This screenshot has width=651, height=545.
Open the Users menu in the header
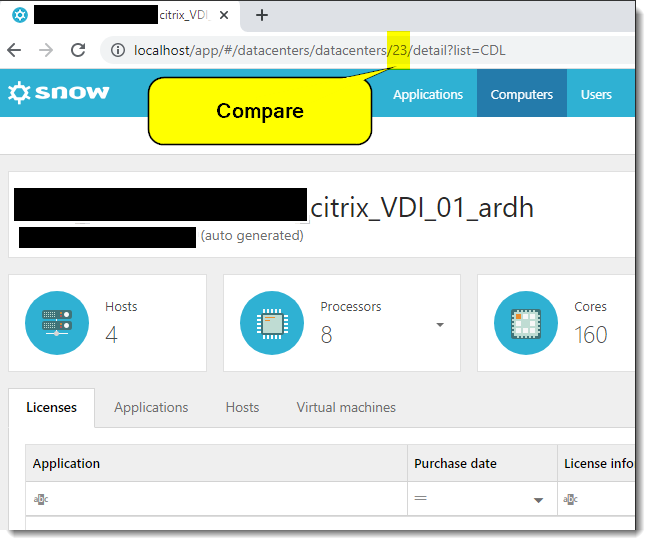tap(596, 94)
